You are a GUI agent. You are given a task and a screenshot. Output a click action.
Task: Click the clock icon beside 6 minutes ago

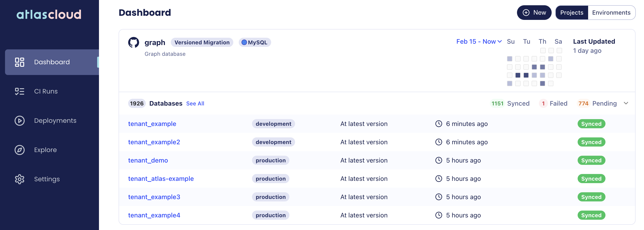pos(439,123)
